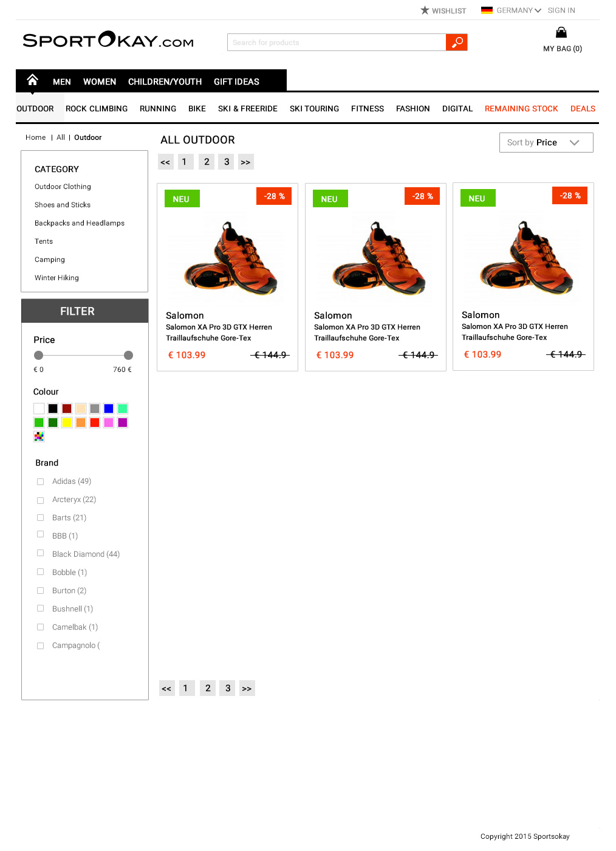616x851 pixels.
Task: Open the WOMEN menu
Action: pos(100,81)
